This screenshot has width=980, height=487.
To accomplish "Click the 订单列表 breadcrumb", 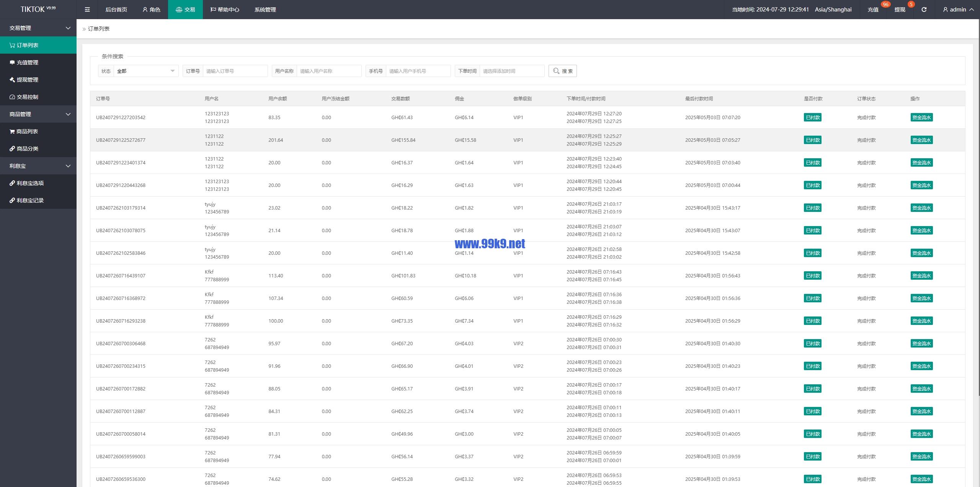I will click(x=99, y=29).
